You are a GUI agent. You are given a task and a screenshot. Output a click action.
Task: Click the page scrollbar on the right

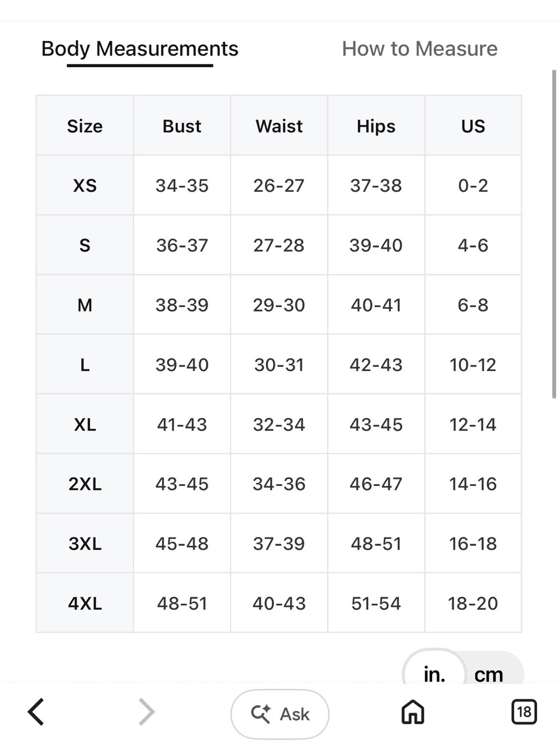coord(554,234)
